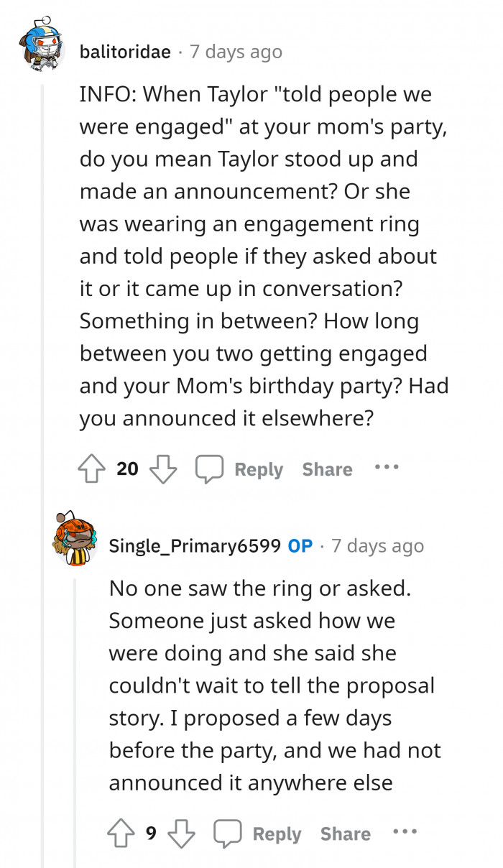
Task: Open the Share menu for the top comment
Action: 327,469
